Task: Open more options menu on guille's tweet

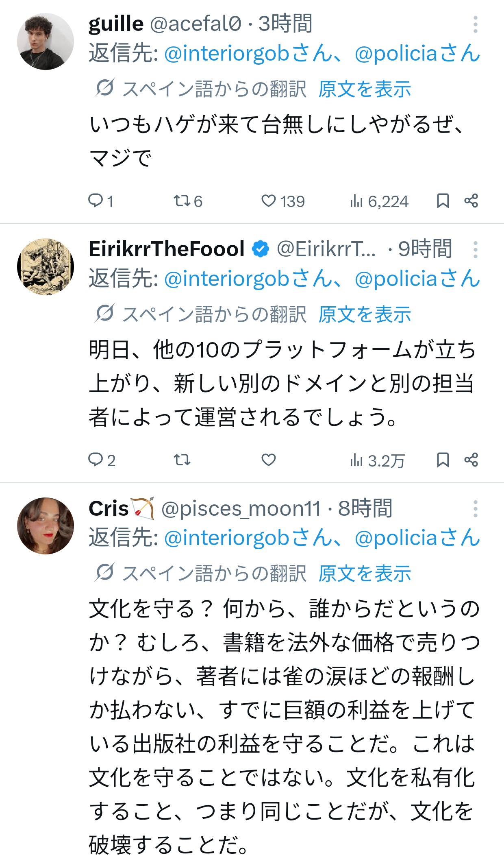Action: [x=475, y=24]
